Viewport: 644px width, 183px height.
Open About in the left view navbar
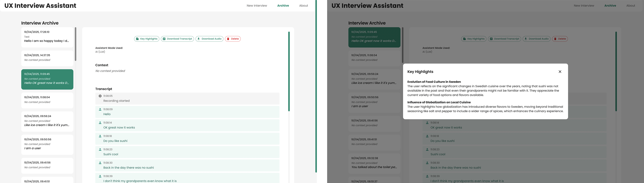click(x=303, y=5)
